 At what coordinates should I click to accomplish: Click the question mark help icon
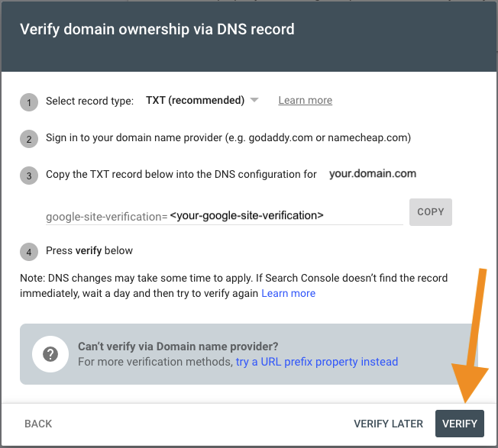click(x=50, y=354)
